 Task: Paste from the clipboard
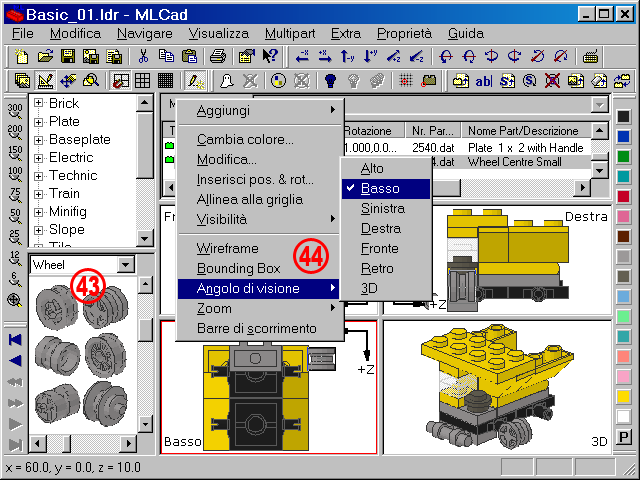(x=189, y=56)
